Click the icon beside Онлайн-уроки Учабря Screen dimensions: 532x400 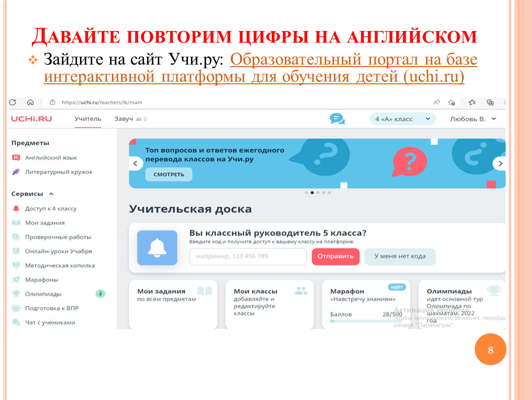16,251
